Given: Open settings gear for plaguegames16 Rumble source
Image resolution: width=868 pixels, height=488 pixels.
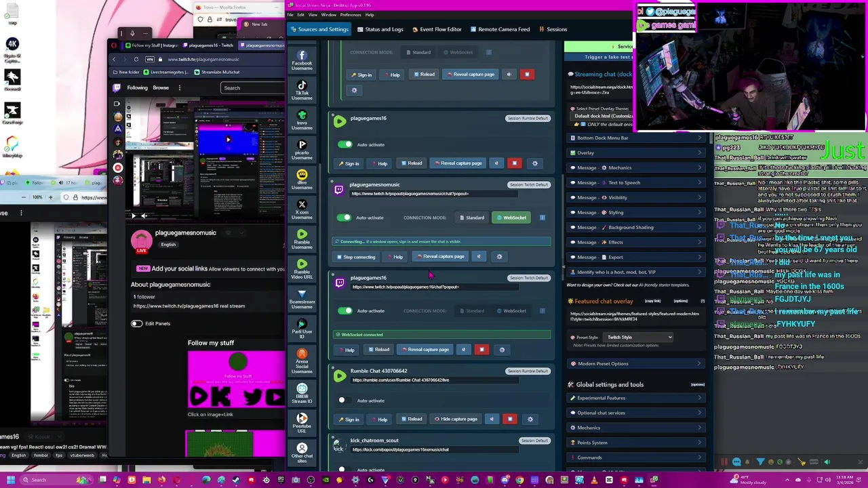Looking at the screenshot, I should point(535,163).
